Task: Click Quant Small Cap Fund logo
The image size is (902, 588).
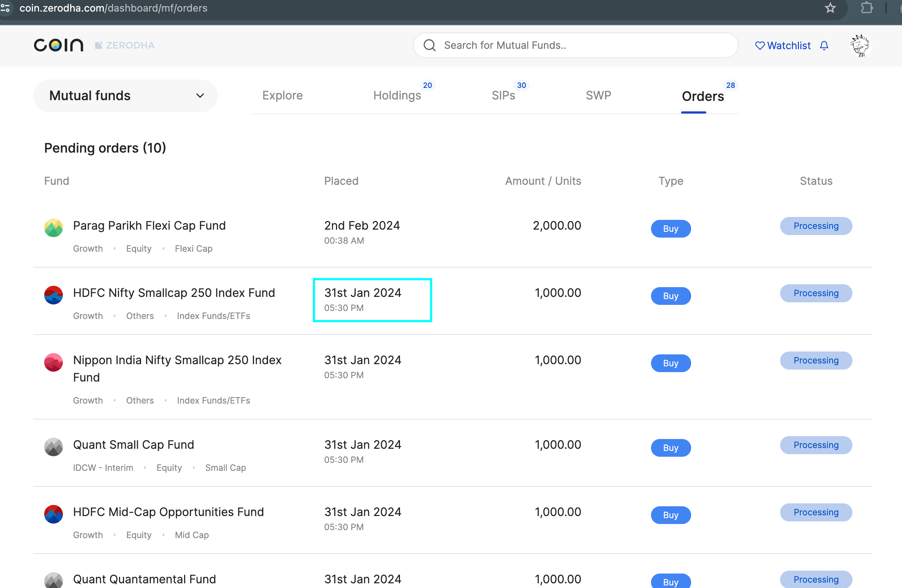Action: click(x=54, y=447)
